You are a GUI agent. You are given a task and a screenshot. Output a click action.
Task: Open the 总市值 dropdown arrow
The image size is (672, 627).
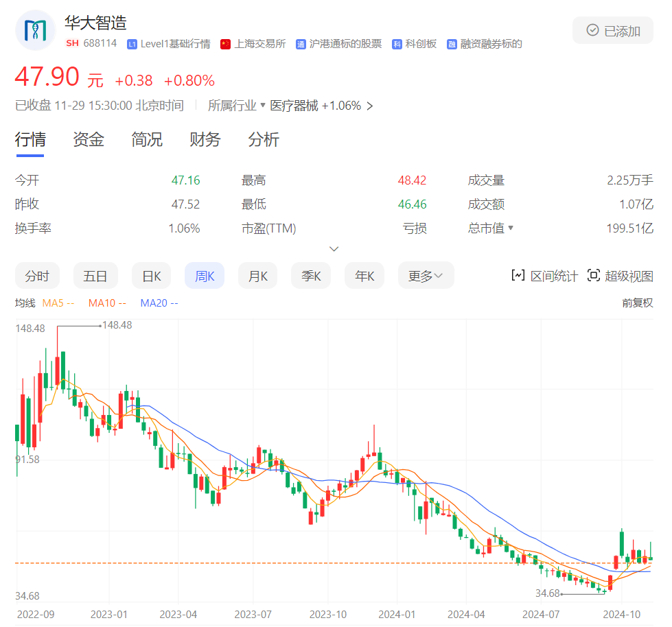(511, 228)
